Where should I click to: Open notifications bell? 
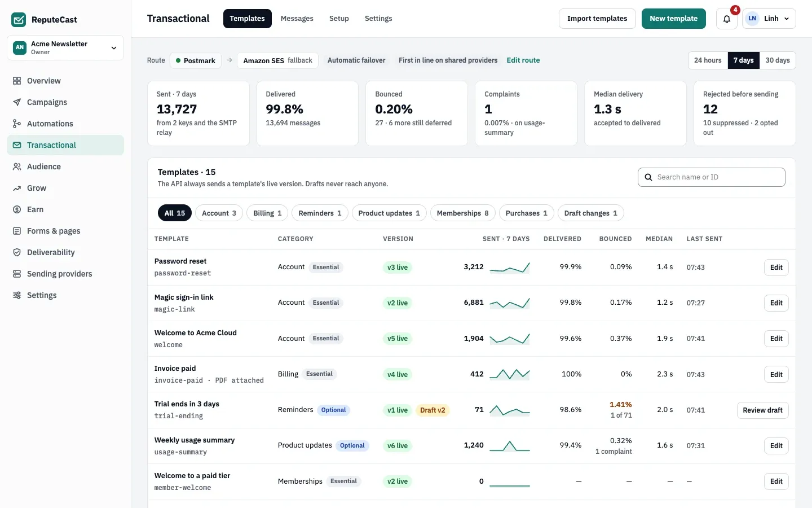coord(727,19)
